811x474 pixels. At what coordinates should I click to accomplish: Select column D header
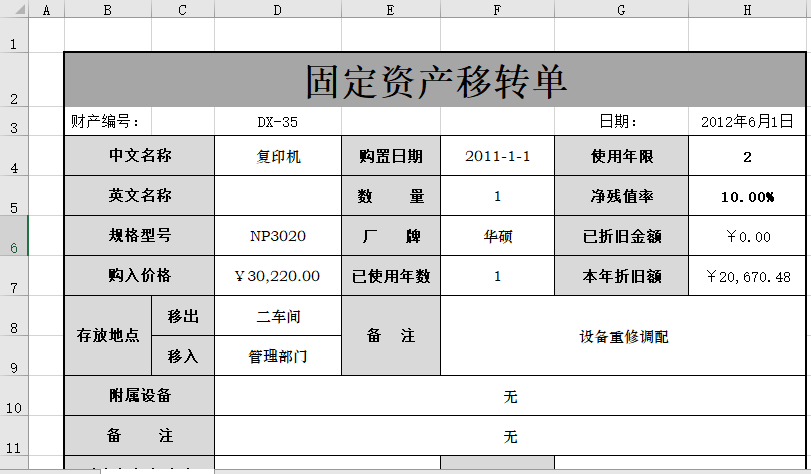click(x=277, y=9)
